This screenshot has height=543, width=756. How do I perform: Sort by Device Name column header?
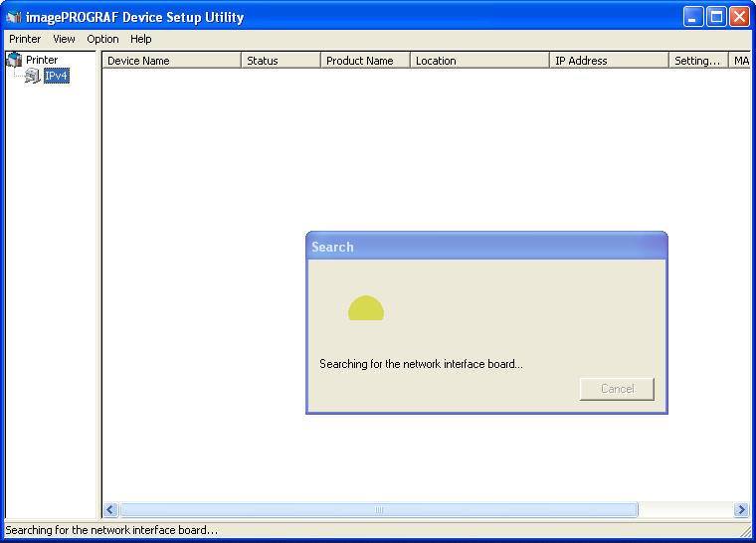[172, 61]
